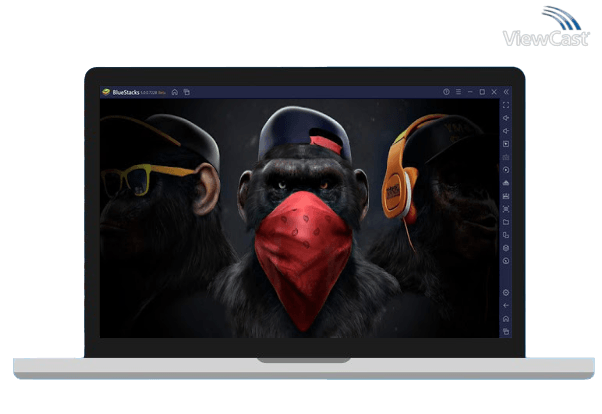Collapse the sidebar with the double-chevron arrow
The width and height of the screenshot is (602, 414).
[506, 92]
